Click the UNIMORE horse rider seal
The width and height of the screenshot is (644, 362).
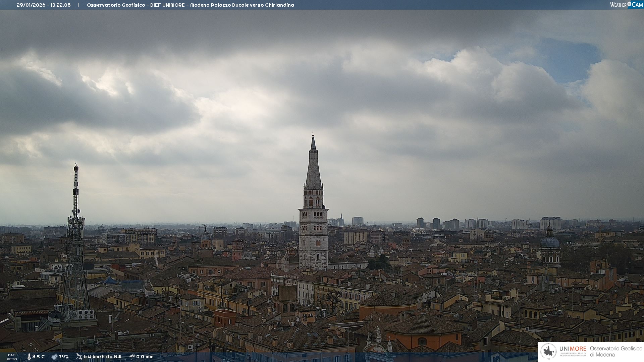coord(548,352)
